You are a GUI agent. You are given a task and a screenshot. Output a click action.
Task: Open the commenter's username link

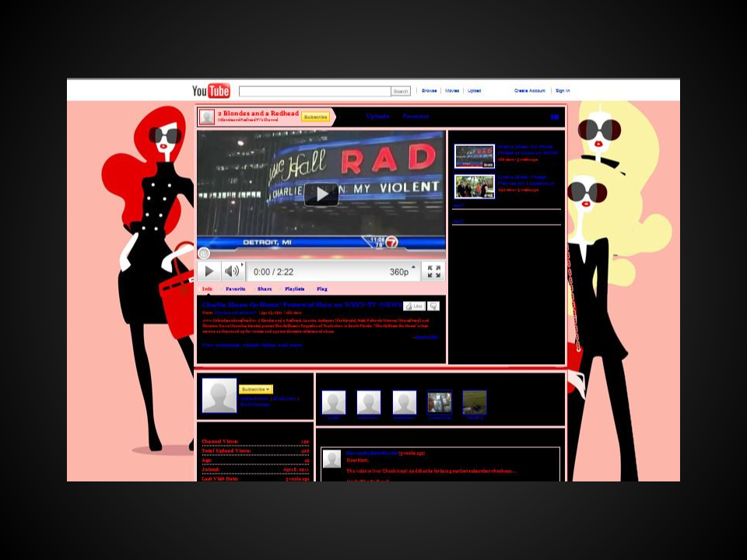coord(372,453)
